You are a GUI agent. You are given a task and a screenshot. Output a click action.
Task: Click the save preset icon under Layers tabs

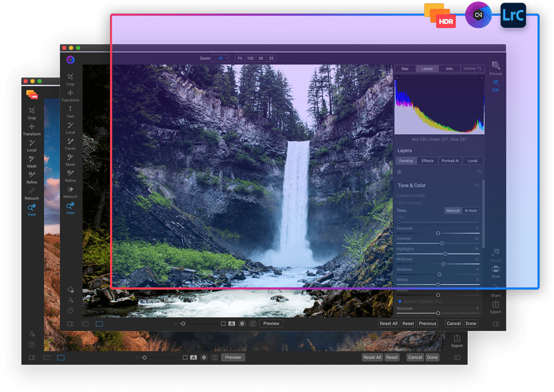tap(399, 172)
